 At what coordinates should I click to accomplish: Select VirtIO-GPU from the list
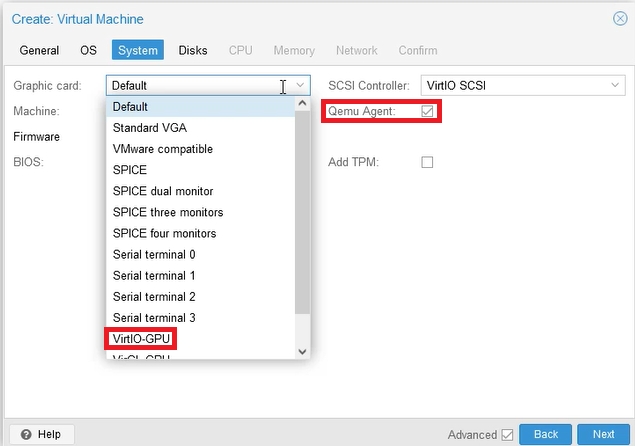tap(141, 339)
